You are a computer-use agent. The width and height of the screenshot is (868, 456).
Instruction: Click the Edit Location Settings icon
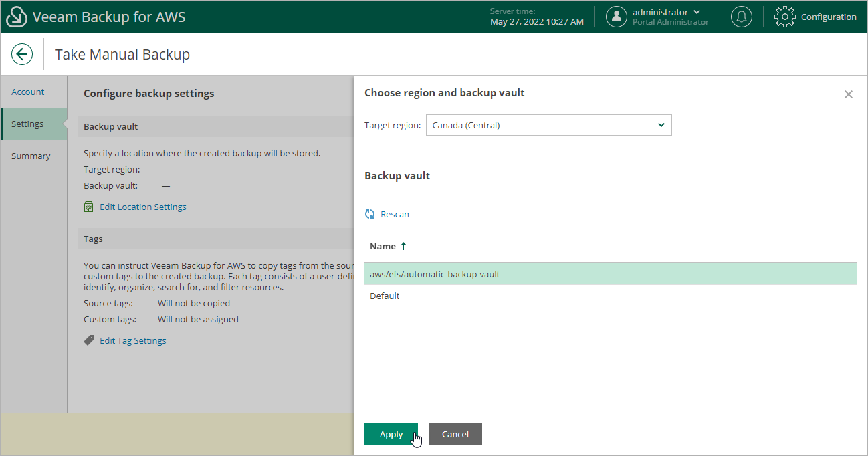pos(89,207)
